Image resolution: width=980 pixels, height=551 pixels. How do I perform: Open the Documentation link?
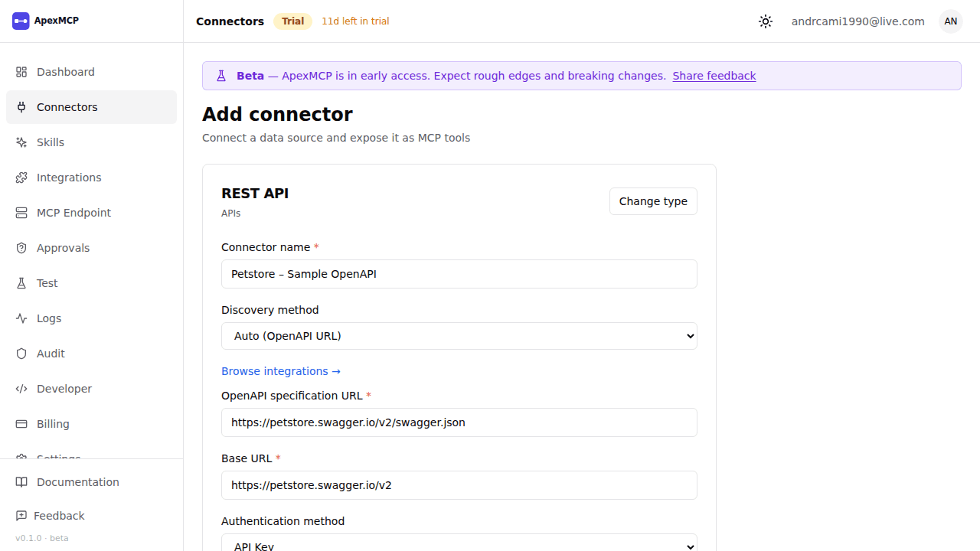[x=91, y=482]
